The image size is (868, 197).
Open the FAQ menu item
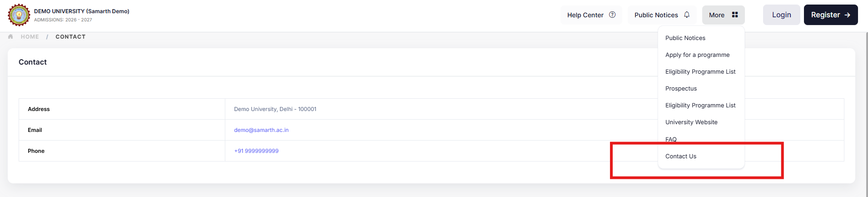[671, 139]
